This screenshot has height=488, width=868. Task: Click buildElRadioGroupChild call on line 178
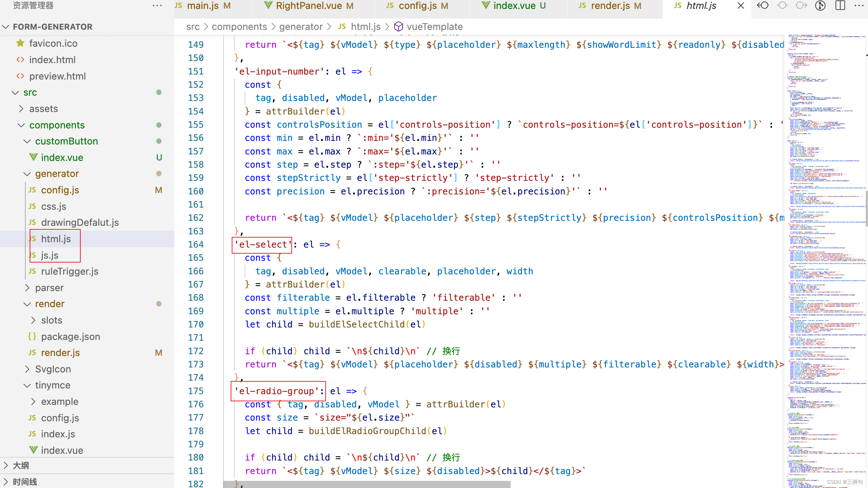click(367, 431)
